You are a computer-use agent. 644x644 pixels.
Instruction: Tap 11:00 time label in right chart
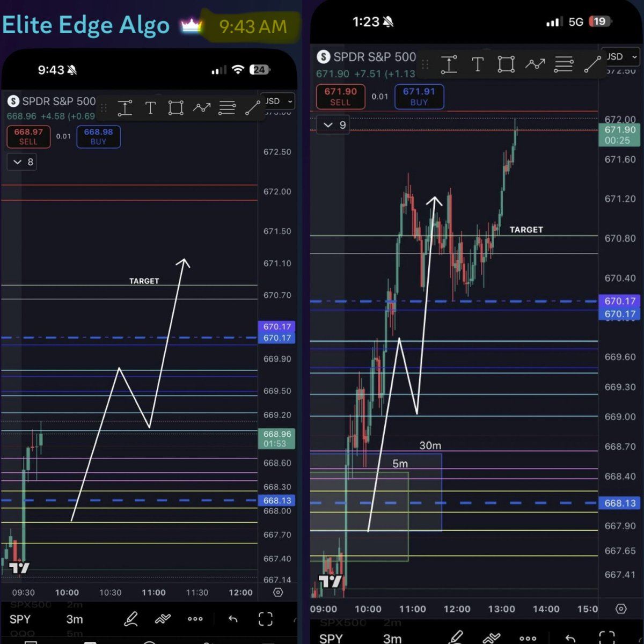click(x=412, y=609)
